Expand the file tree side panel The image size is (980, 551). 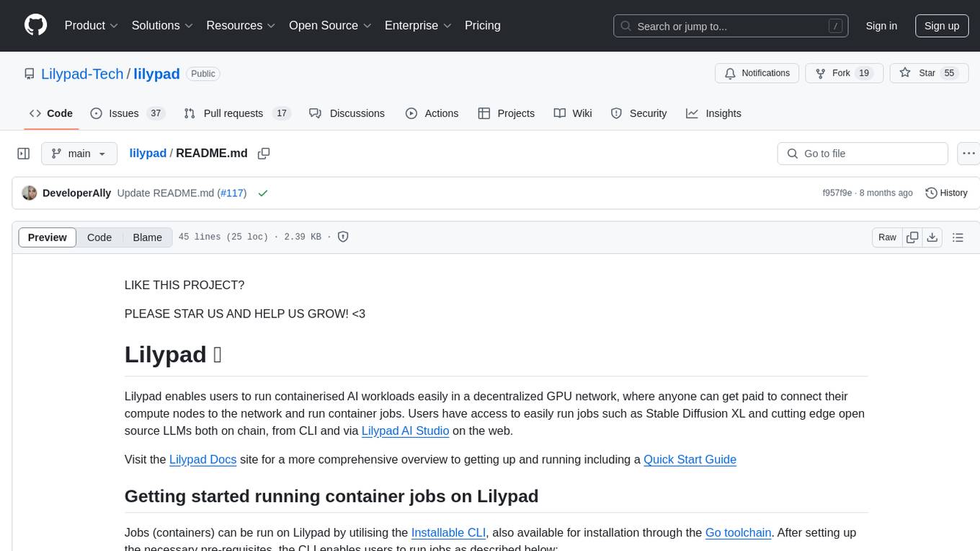click(24, 154)
